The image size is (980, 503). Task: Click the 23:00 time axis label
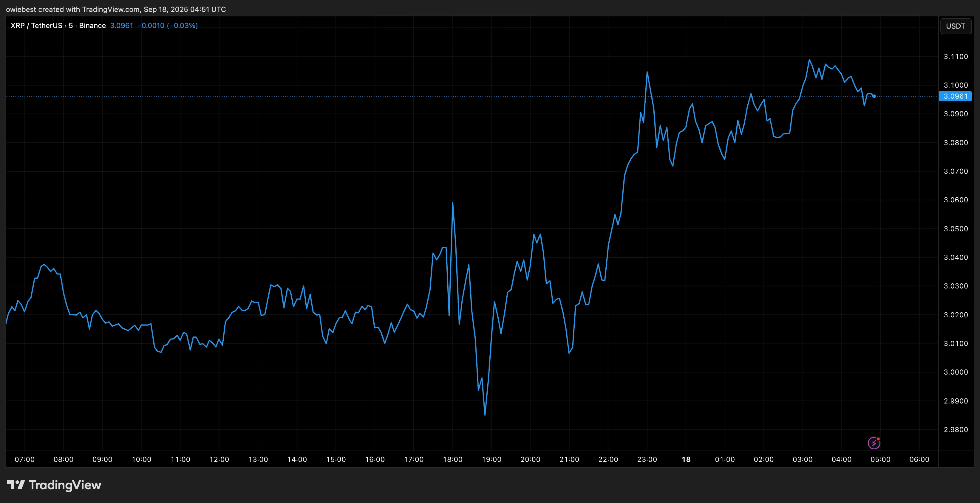pos(647,459)
